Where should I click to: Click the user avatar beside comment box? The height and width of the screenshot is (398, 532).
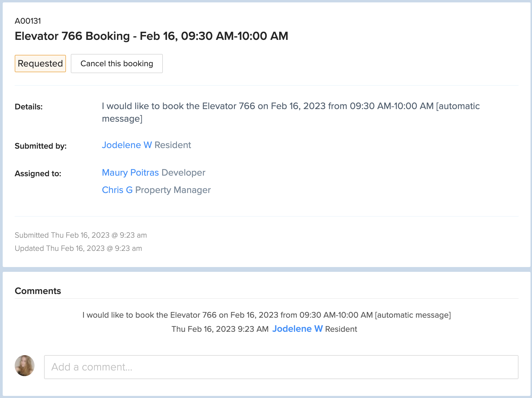coord(25,366)
